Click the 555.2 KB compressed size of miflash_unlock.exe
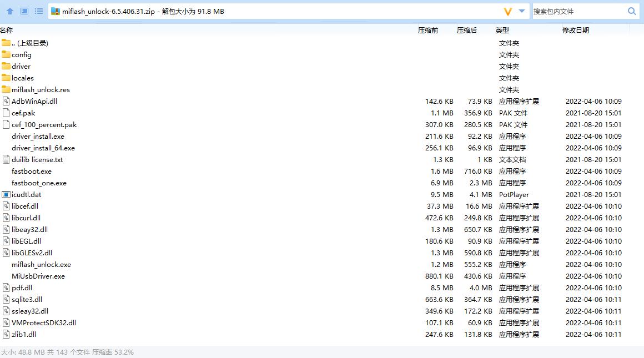644x358 pixels. (478, 264)
